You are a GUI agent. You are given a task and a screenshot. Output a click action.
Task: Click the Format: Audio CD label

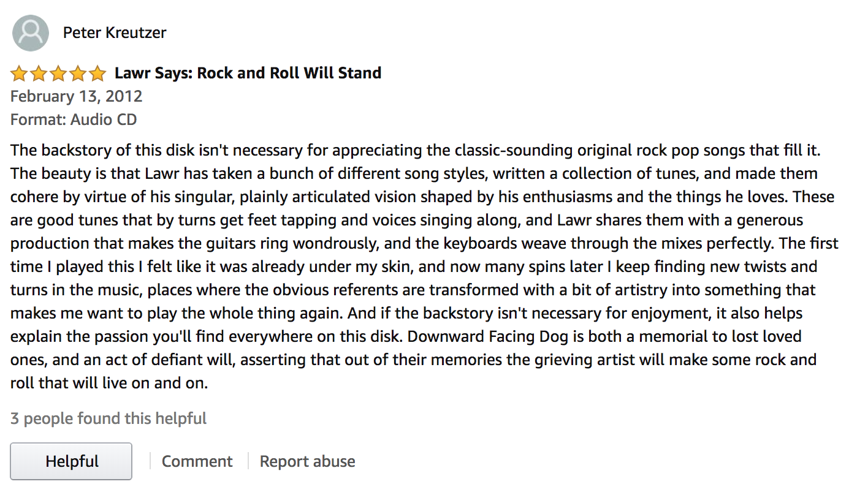click(74, 119)
